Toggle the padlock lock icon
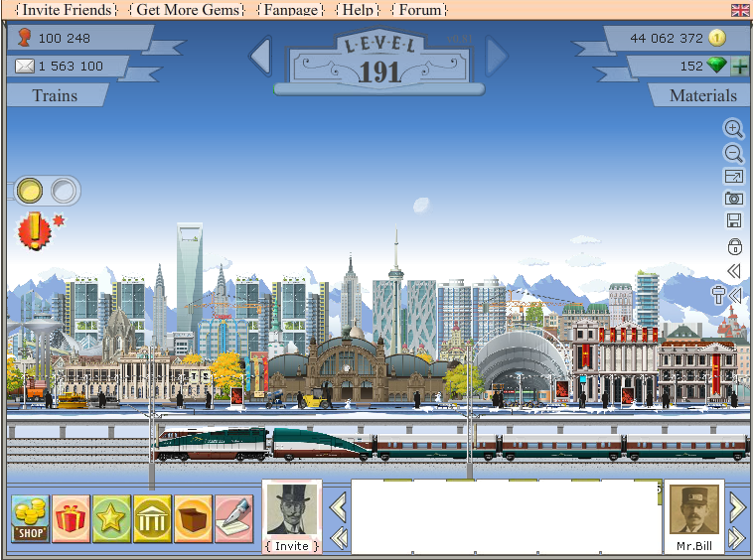 point(734,246)
